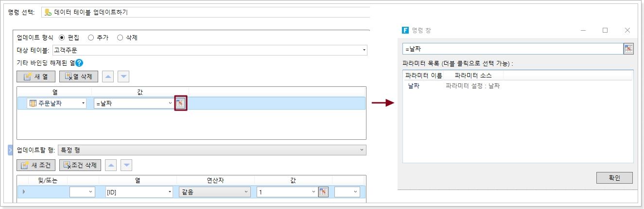This screenshot has height=209, width=644.
Task: Click the 확인 button in dialog
Action: click(614, 178)
